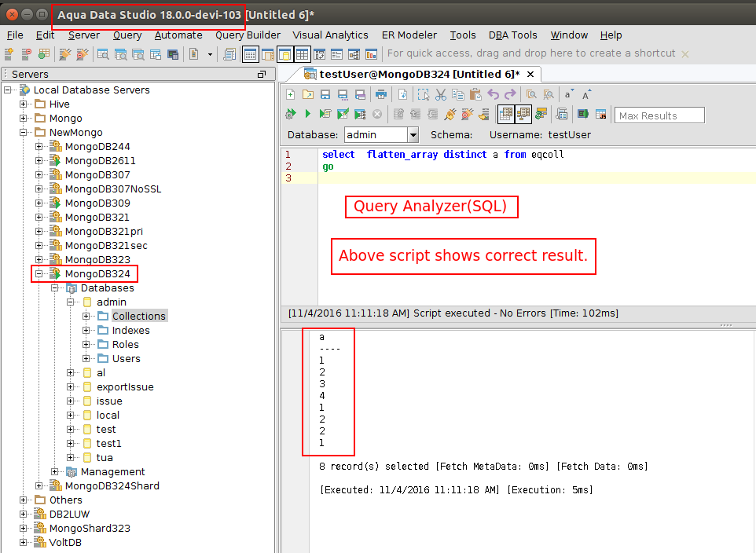Click the New Script icon in editor toolbar
Screen dimensions: 756x553
click(x=290, y=94)
